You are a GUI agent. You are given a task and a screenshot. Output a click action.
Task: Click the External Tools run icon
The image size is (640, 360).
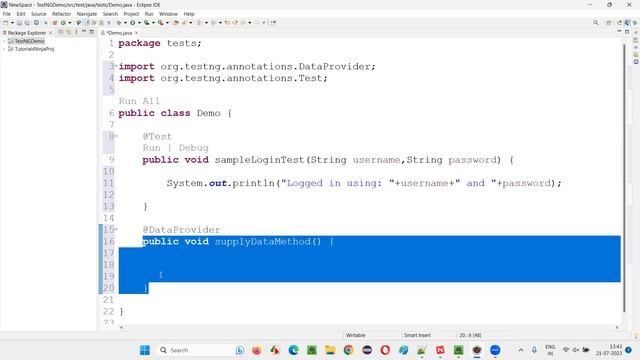(x=160, y=23)
